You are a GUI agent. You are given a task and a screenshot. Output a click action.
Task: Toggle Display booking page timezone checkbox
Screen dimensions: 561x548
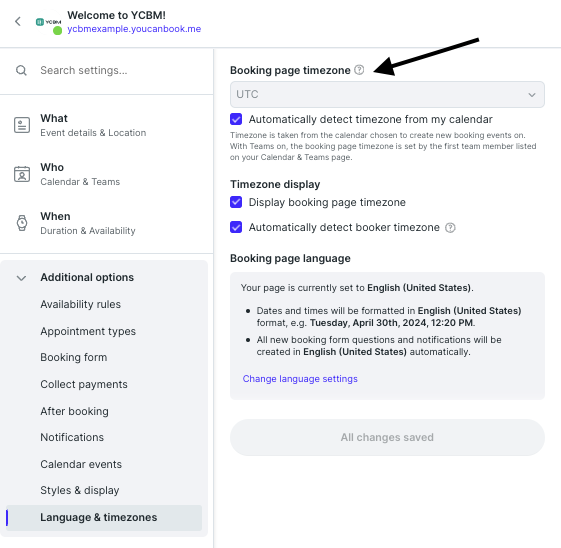point(236,202)
